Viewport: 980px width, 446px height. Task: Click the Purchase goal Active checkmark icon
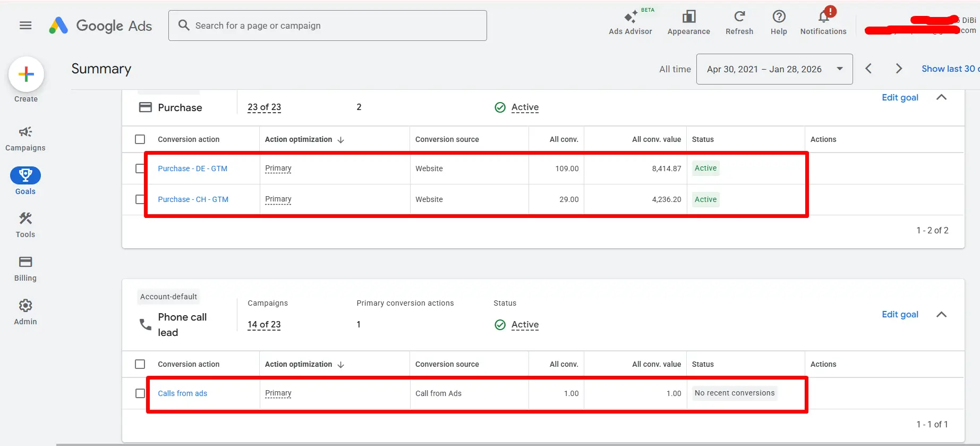point(500,107)
